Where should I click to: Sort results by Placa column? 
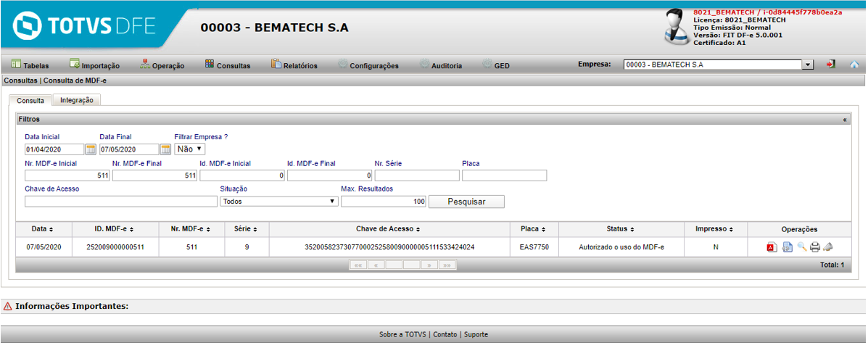point(534,229)
